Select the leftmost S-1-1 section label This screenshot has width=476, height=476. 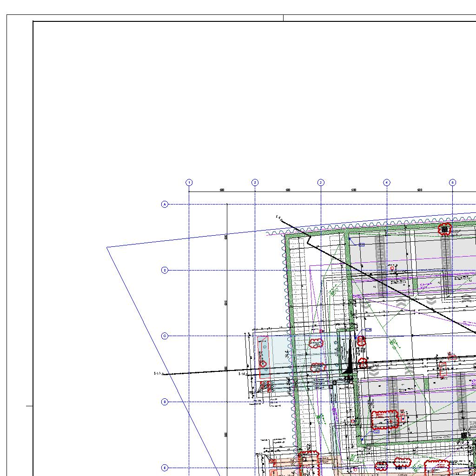tap(157, 373)
